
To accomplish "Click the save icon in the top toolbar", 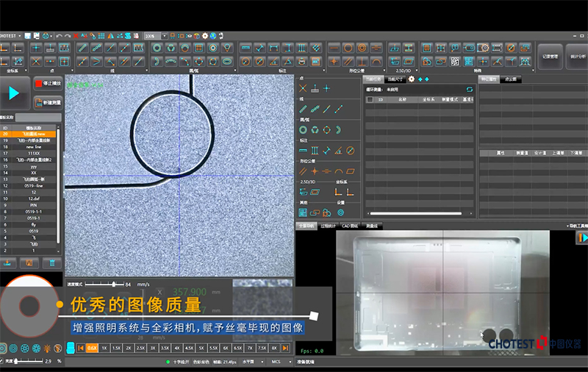I will pos(28,36).
